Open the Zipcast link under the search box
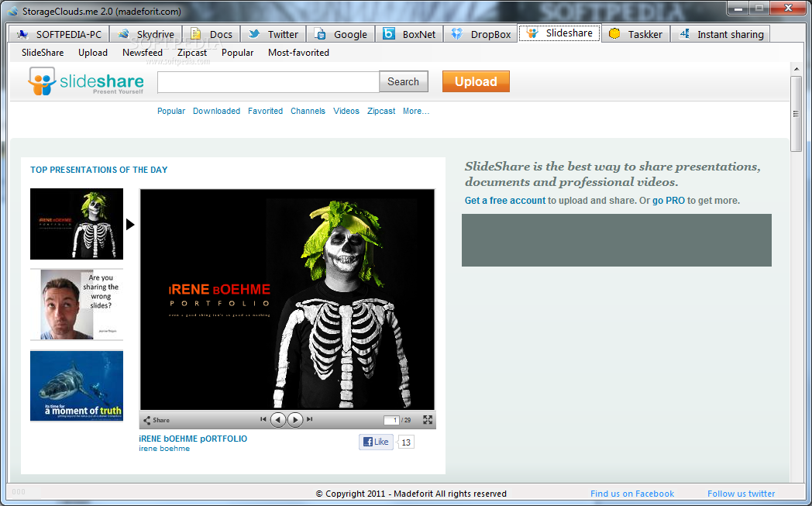The height and width of the screenshot is (506, 812). click(381, 111)
